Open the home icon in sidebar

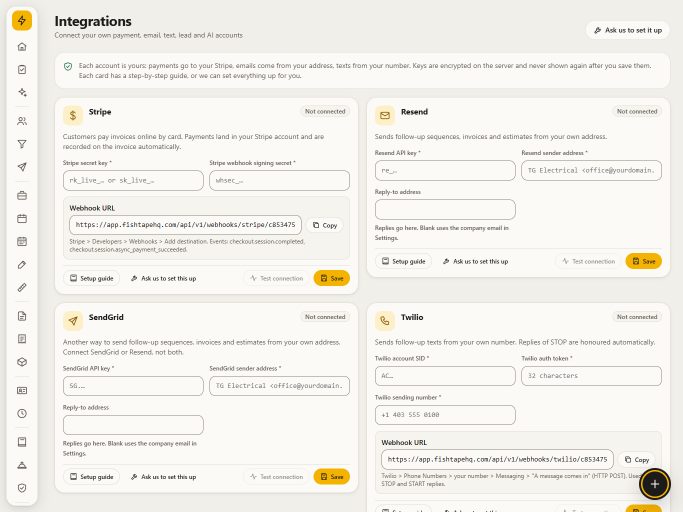[x=22, y=47]
